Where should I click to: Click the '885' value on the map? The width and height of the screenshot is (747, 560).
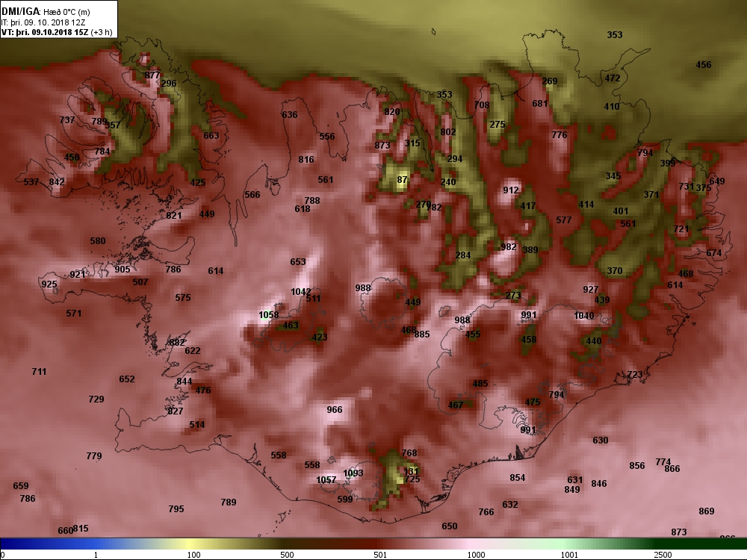click(x=422, y=335)
